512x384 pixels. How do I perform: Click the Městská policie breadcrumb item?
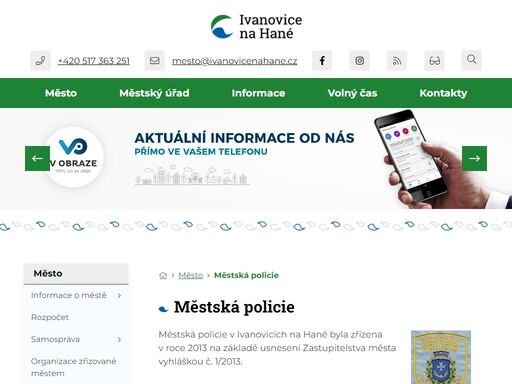click(246, 275)
